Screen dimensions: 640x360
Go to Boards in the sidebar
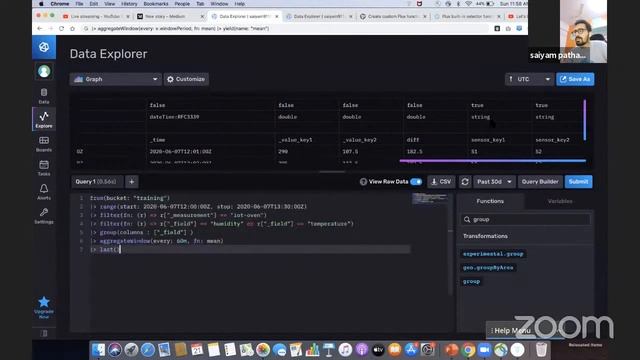click(44, 144)
